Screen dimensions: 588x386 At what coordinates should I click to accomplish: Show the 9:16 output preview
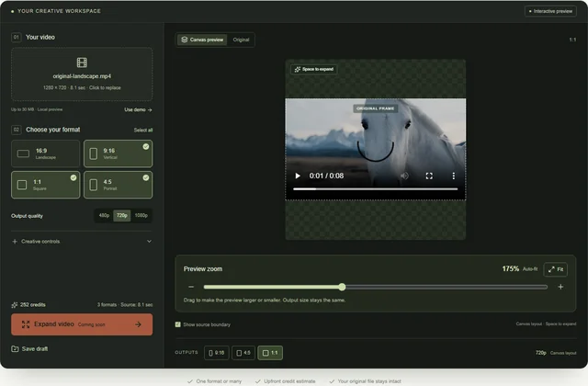tap(217, 353)
